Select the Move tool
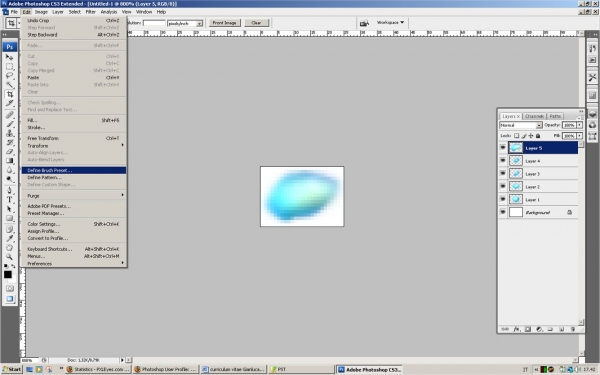The height and width of the screenshot is (375, 600). tap(10, 57)
